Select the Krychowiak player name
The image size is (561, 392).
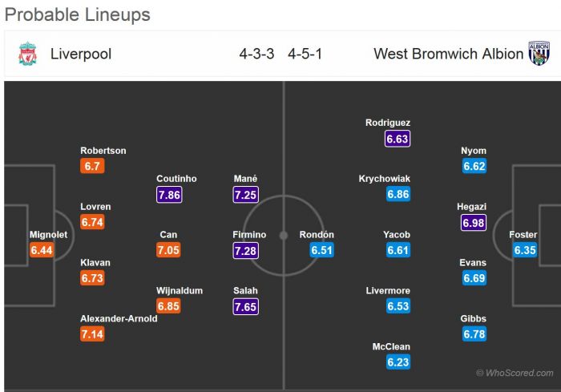(x=385, y=179)
